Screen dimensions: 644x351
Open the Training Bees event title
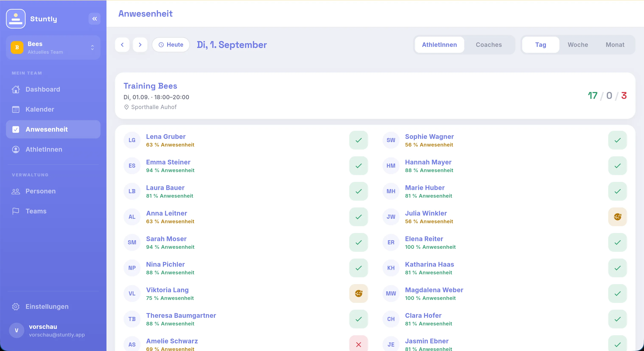tap(150, 86)
